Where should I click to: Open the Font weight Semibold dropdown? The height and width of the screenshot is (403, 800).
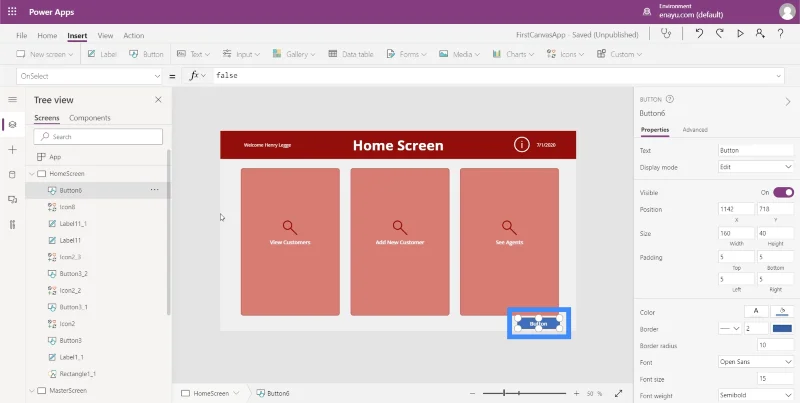(x=756, y=395)
